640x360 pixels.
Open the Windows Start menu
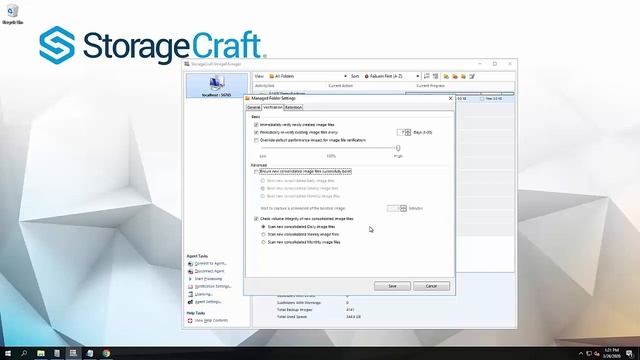[x=8, y=353]
